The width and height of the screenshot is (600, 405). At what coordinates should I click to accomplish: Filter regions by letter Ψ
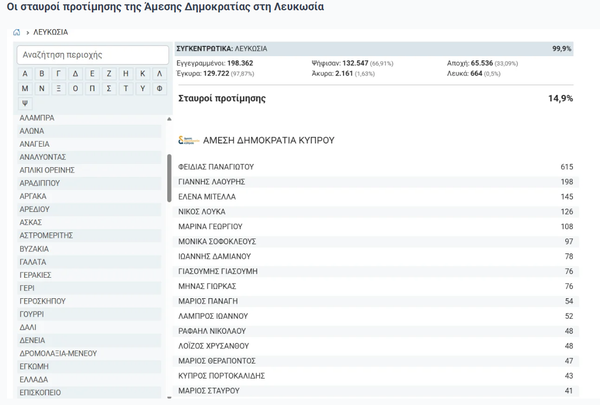coord(25,103)
